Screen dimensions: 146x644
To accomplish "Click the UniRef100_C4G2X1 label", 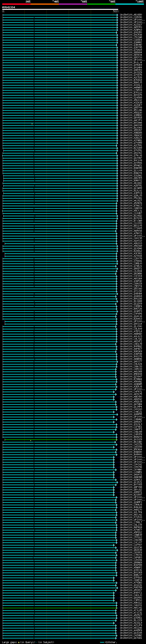I will [x=131, y=605].
